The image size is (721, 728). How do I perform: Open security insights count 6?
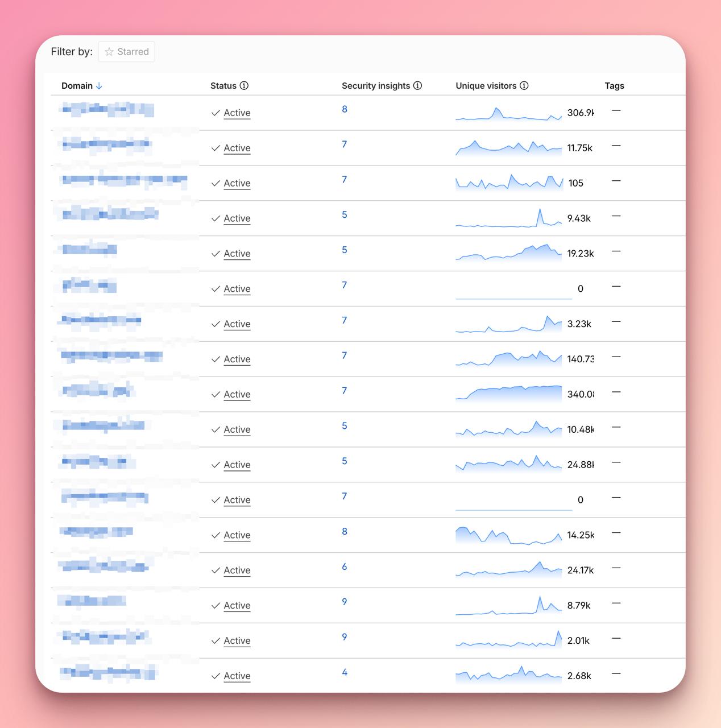coord(345,566)
